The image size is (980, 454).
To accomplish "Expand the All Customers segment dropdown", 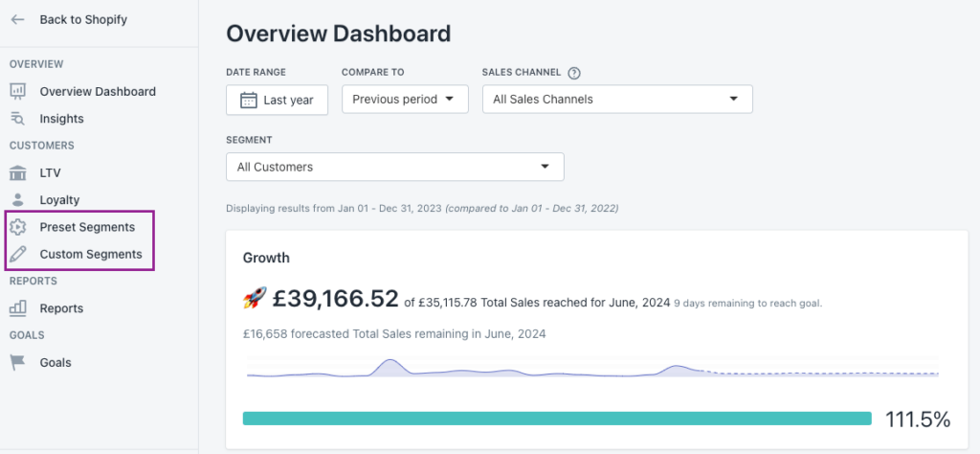I will click(395, 167).
